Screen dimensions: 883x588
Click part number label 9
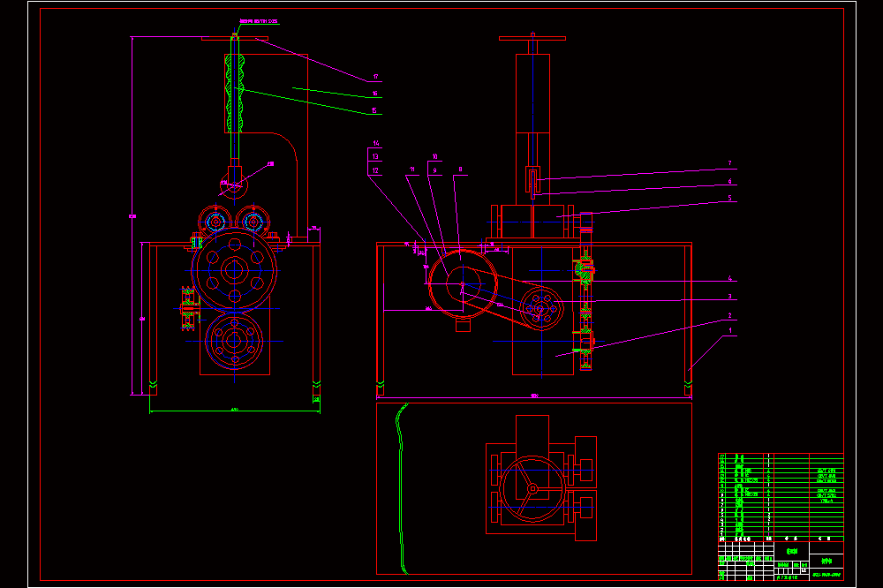[x=434, y=170]
